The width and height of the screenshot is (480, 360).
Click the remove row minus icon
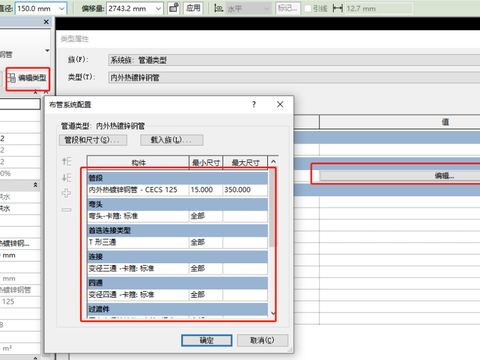point(67,210)
